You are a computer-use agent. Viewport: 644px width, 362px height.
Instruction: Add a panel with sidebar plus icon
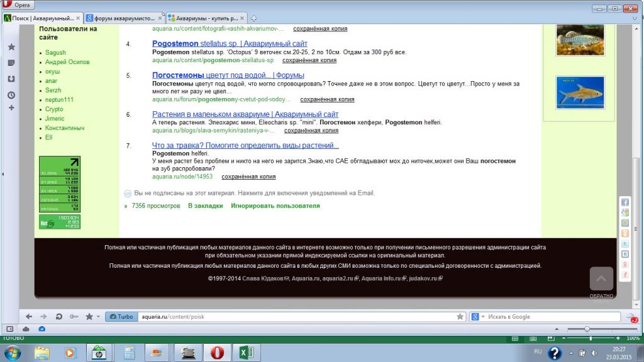point(11,108)
